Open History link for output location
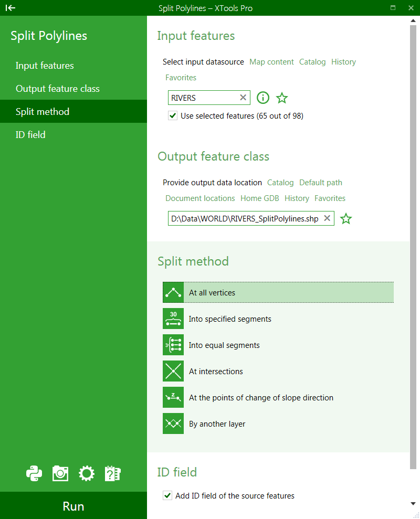The width and height of the screenshot is (420, 519). [297, 198]
